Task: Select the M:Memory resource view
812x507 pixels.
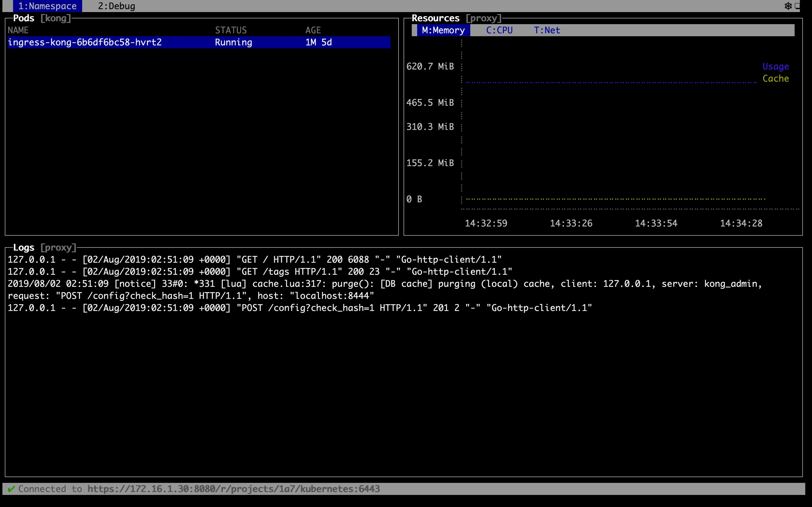Action: (x=443, y=30)
